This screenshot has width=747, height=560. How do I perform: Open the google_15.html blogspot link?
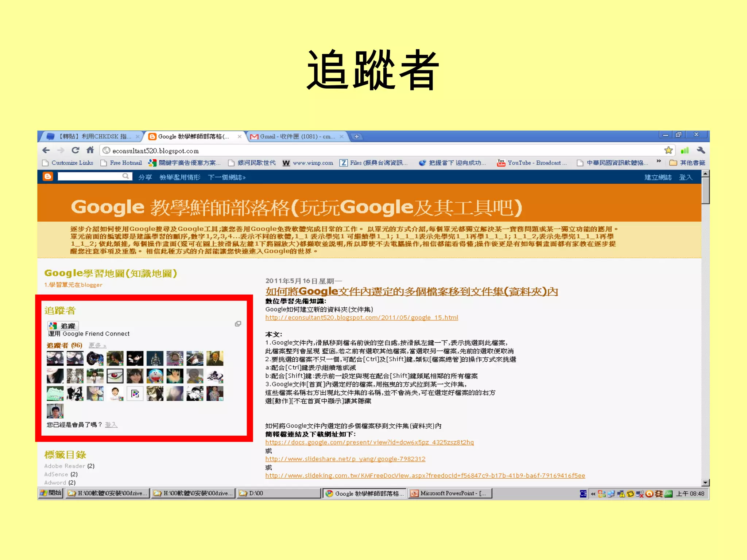point(361,318)
